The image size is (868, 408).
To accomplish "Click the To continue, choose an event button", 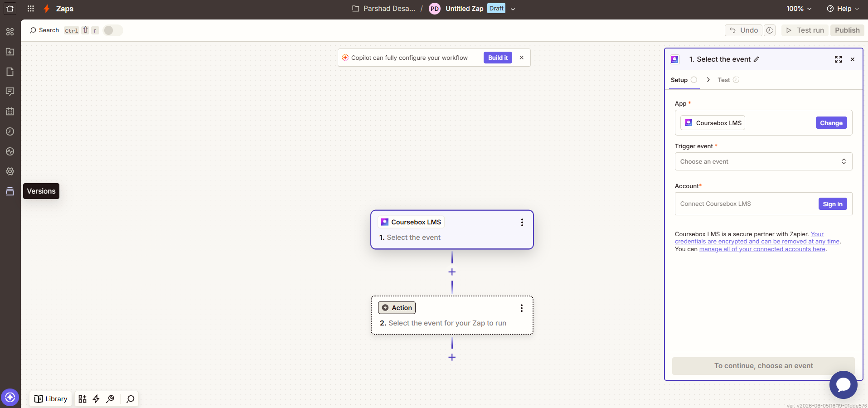I will (x=763, y=366).
